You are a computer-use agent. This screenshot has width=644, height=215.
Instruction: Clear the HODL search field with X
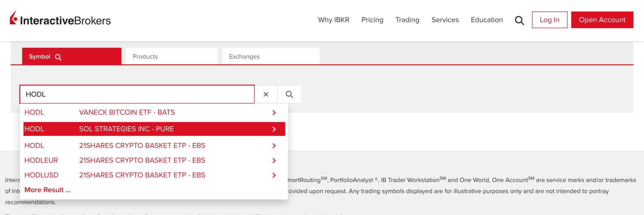click(266, 94)
